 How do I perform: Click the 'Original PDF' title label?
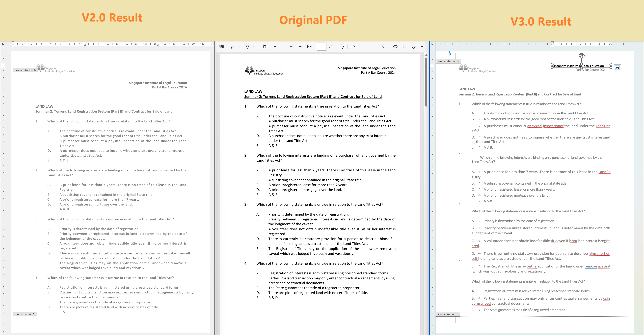(x=313, y=20)
